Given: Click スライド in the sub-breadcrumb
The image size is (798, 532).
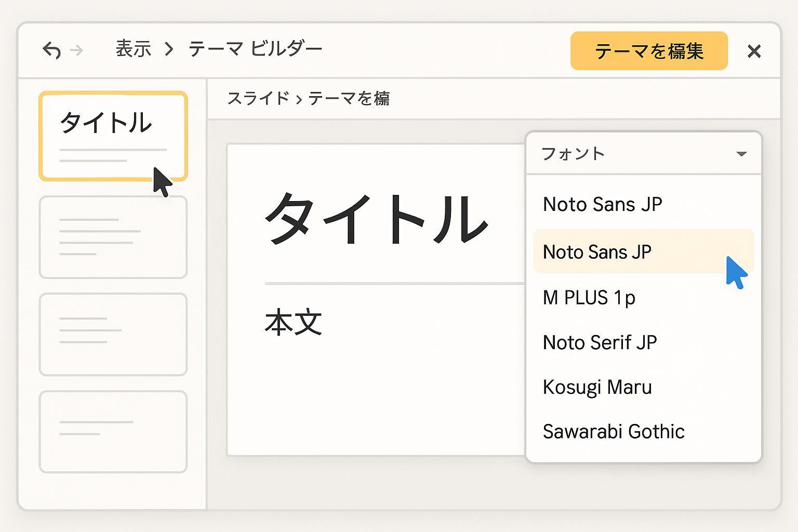Looking at the screenshot, I should click(258, 98).
